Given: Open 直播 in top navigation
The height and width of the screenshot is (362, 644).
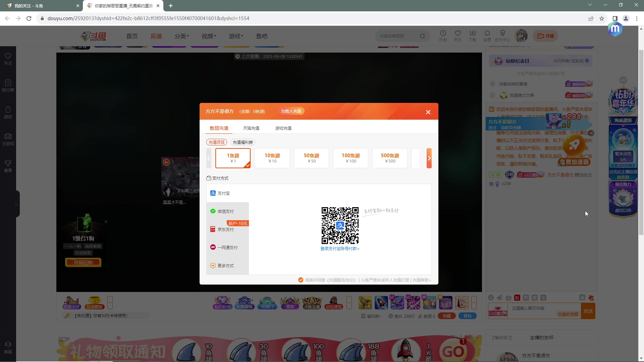Looking at the screenshot, I should pyautogui.click(x=156, y=36).
